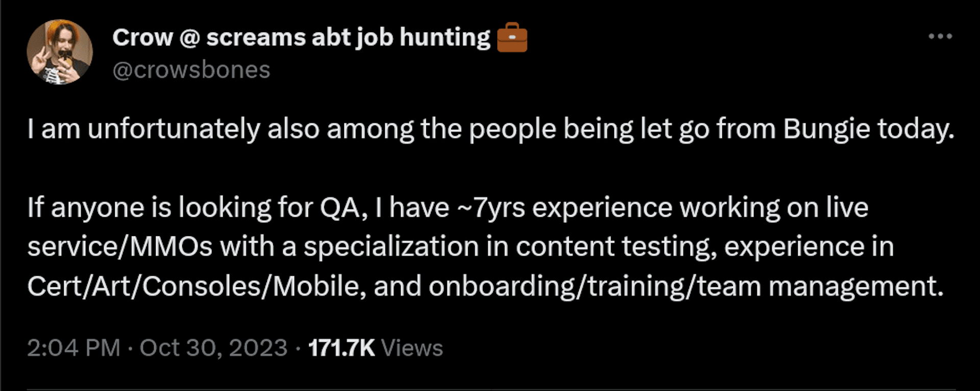
Task: Click the briefcase emoji beside the display name
Action: tap(512, 37)
